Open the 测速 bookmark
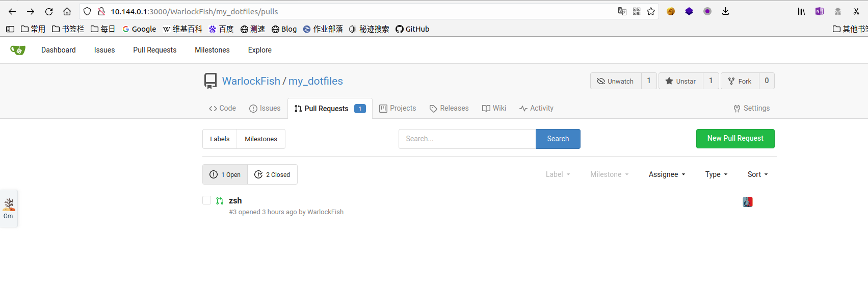This screenshot has height=283, width=868. [x=252, y=29]
